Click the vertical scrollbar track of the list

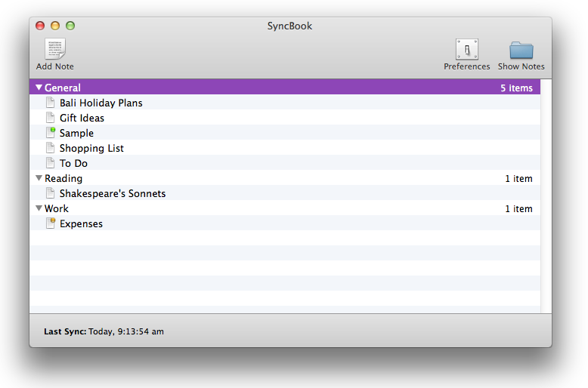[546, 196]
